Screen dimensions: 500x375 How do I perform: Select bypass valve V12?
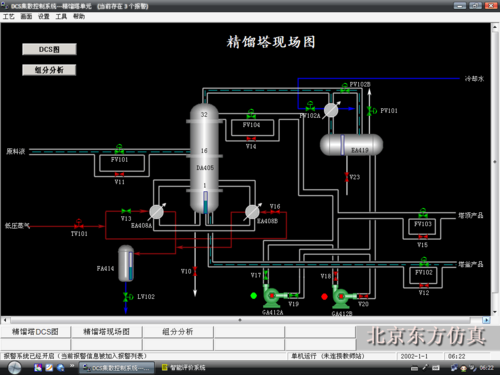point(424,286)
